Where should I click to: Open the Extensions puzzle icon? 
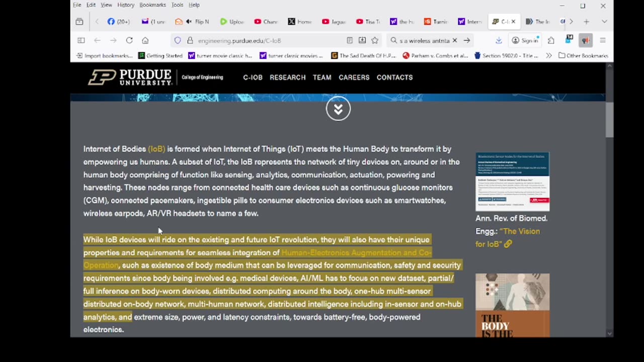coord(551,40)
